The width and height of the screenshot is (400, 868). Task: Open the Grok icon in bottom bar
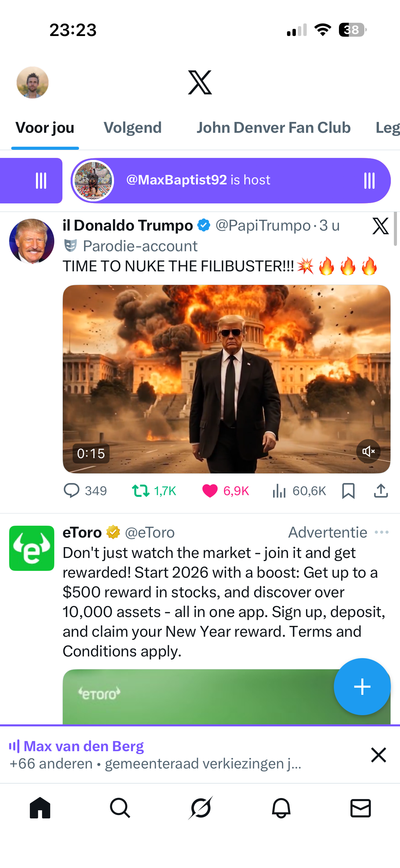coord(201,808)
